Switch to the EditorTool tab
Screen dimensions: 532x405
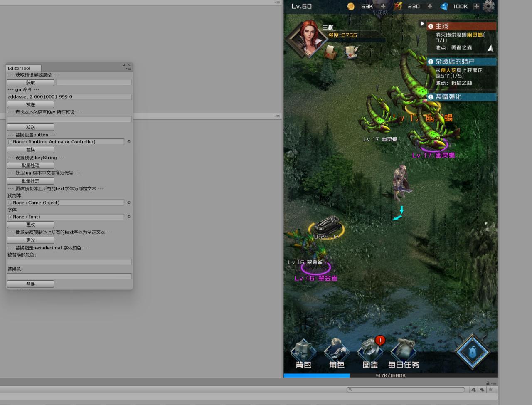click(19, 68)
